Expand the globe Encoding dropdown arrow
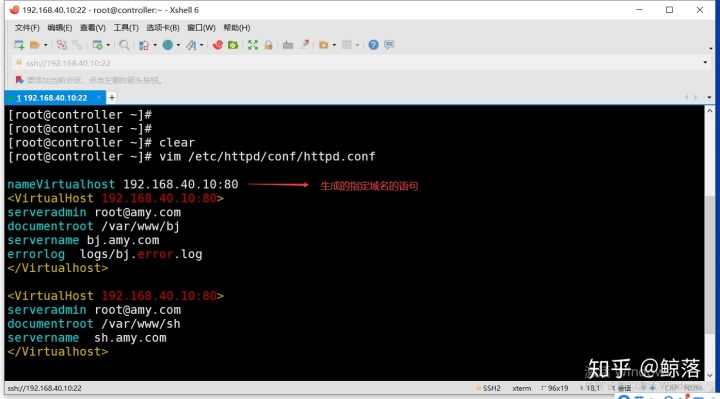 178,45
